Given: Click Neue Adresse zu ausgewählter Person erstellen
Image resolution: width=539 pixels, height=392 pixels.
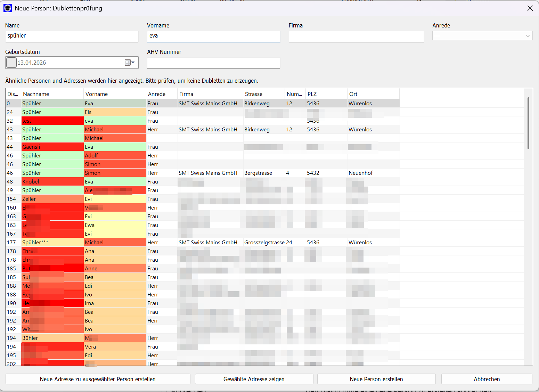Looking at the screenshot, I should click(98, 379).
